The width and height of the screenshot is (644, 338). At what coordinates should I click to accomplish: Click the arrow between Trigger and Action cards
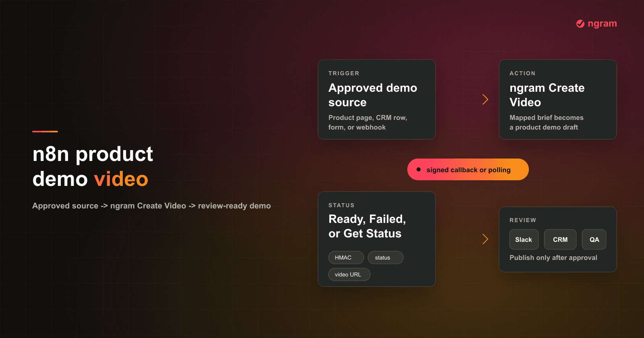(x=485, y=99)
